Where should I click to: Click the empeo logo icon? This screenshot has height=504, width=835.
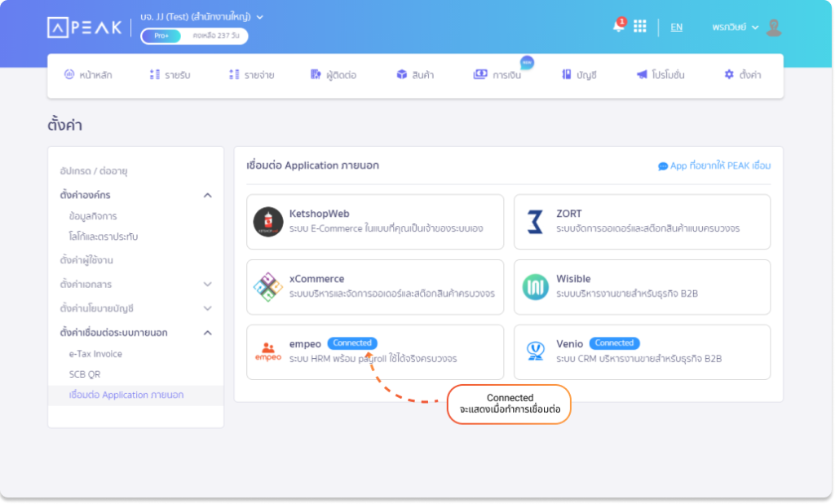pyautogui.click(x=267, y=352)
